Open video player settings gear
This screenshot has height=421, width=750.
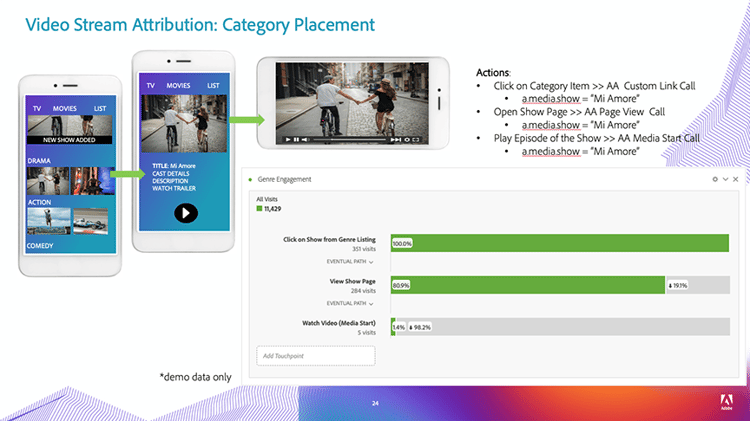pos(407,140)
